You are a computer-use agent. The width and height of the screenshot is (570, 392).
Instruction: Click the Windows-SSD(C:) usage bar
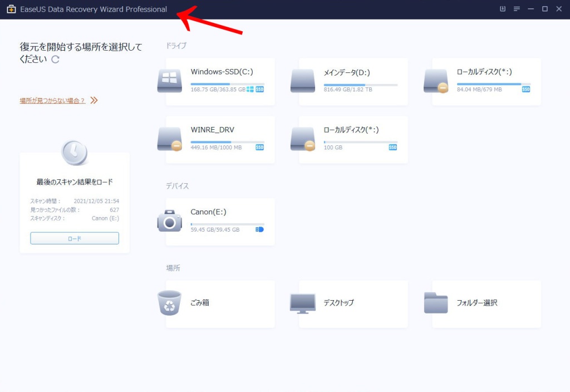tap(227, 84)
